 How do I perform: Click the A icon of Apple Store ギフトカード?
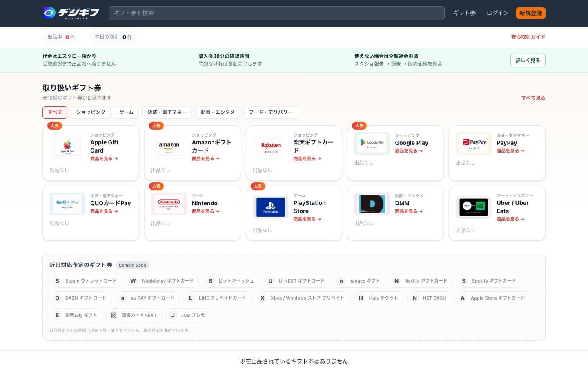[463, 298]
